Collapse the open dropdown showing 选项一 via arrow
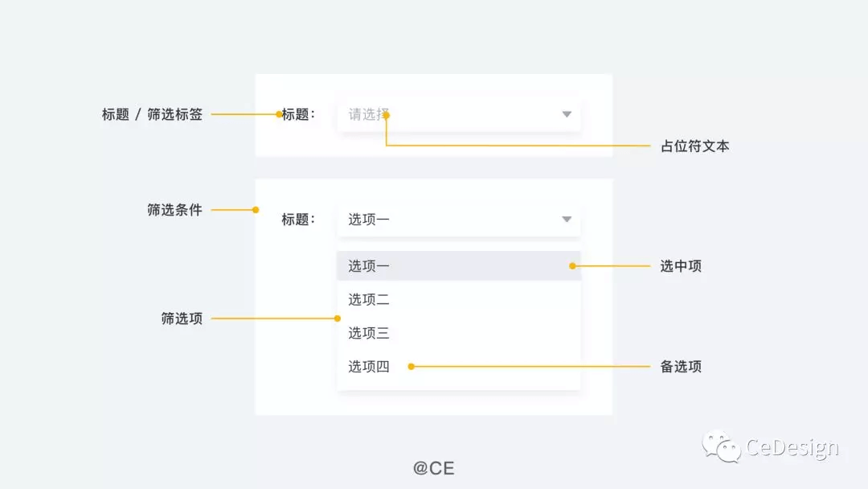The height and width of the screenshot is (489, 868). pyautogui.click(x=567, y=220)
